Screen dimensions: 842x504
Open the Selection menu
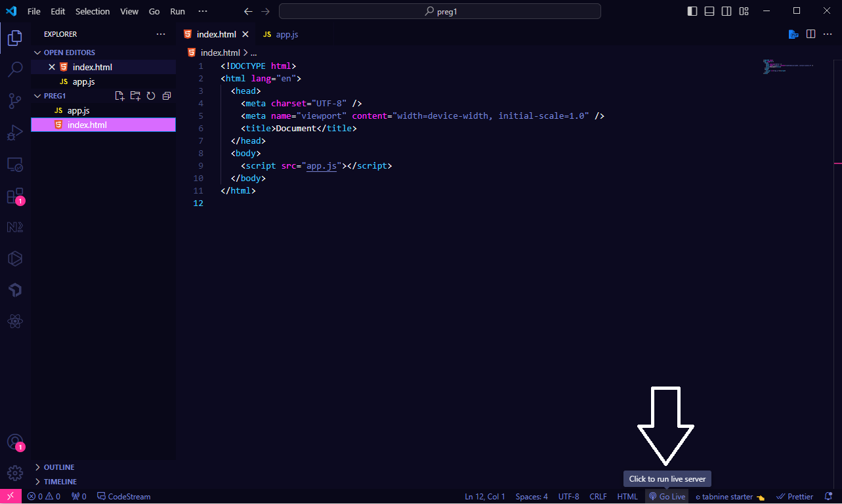[x=93, y=11]
